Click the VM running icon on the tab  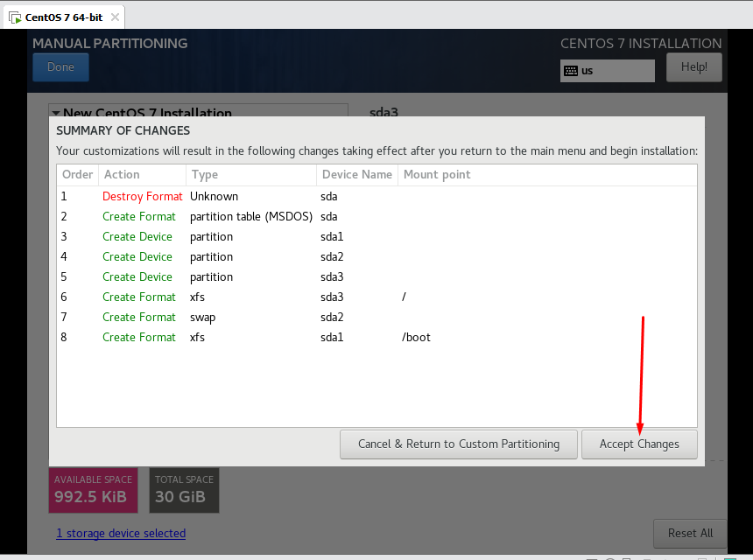click(16, 17)
